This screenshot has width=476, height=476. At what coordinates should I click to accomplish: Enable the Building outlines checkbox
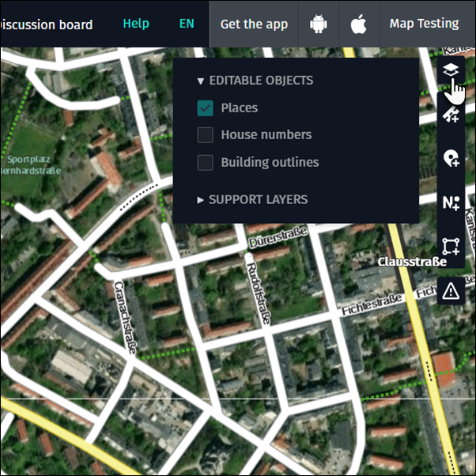point(206,162)
